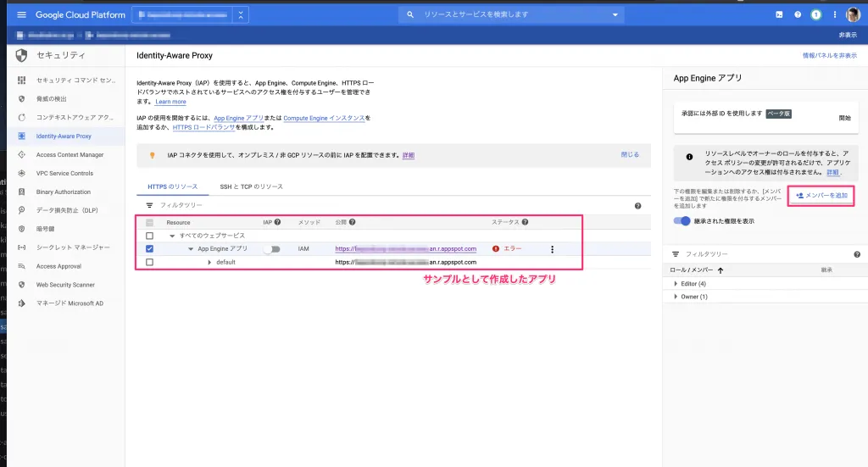Enable IAP toggle for App Engine アプリ
The width and height of the screenshot is (868, 467).
click(271, 249)
